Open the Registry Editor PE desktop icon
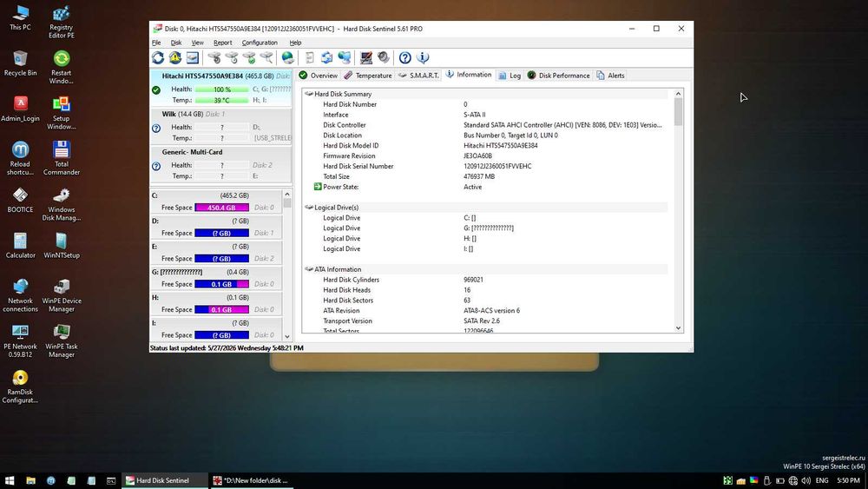Image resolution: width=868 pixels, height=489 pixels. [62, 23]
